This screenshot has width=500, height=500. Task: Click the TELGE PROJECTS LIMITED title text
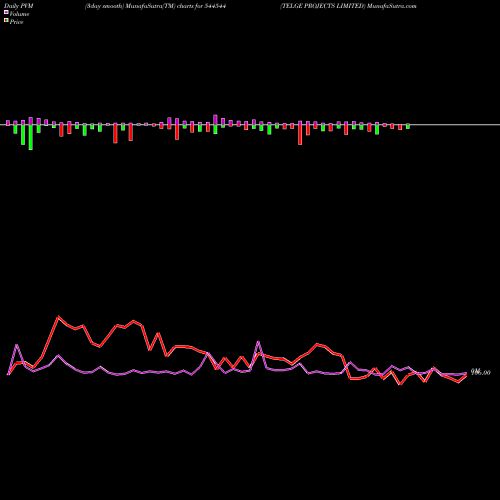323,6
